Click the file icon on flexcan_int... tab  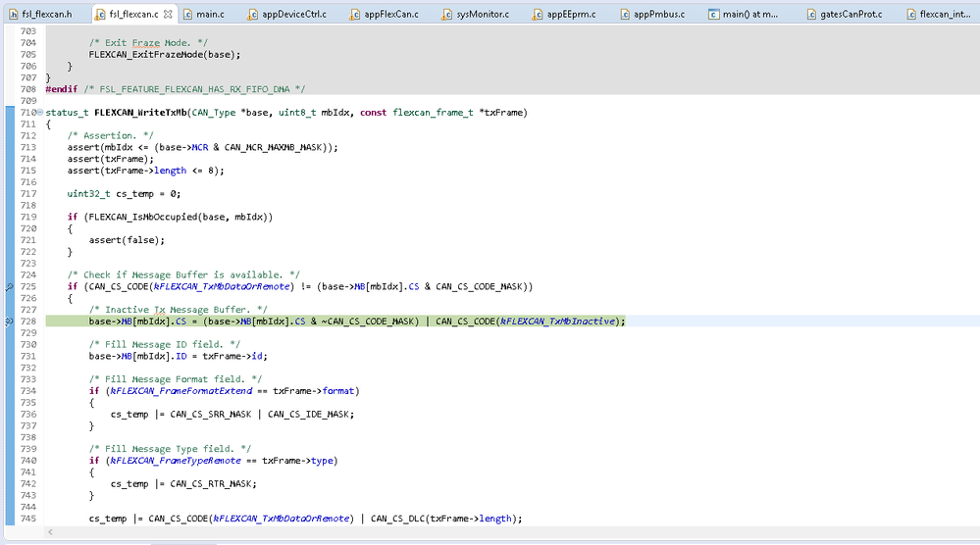pyautogui.click(x=910, y=14)
